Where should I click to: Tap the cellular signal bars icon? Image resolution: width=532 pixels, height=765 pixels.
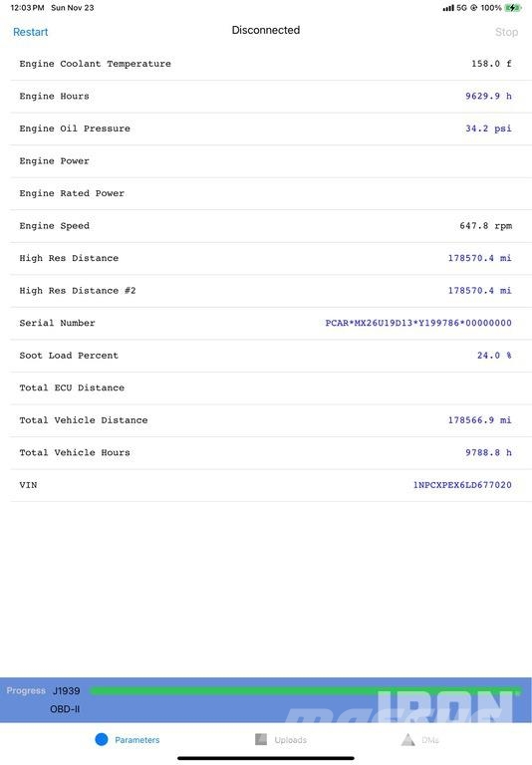coord(448,8)
